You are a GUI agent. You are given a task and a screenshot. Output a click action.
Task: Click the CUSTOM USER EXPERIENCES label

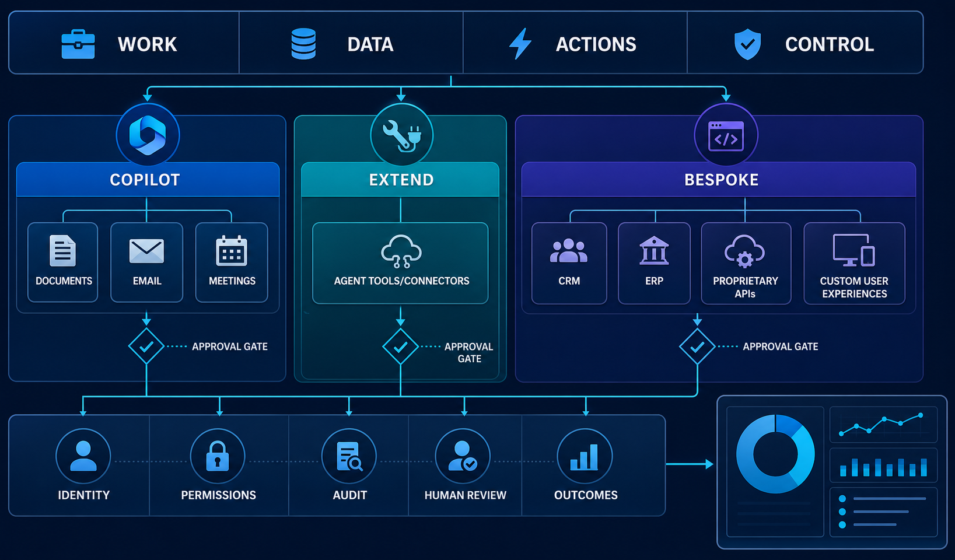[854, 287]
